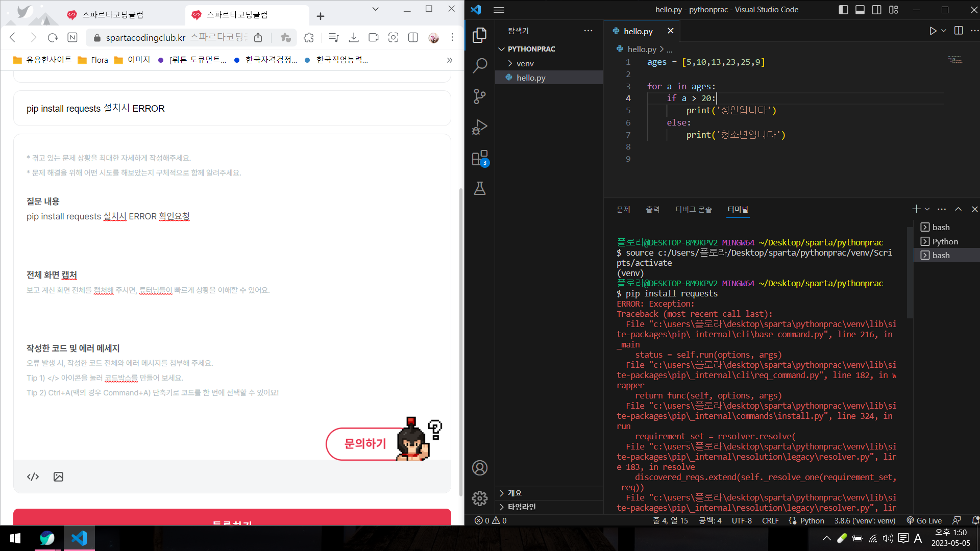This screenshot has width=980, height=551.
Task: Open the hello.py breadcrumb in the editor
Action: coord(642,49)
